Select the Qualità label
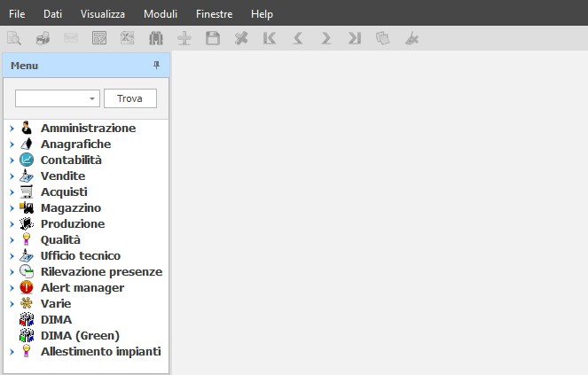588x375 pixels. pyautogui.click(x=60, y=239)
